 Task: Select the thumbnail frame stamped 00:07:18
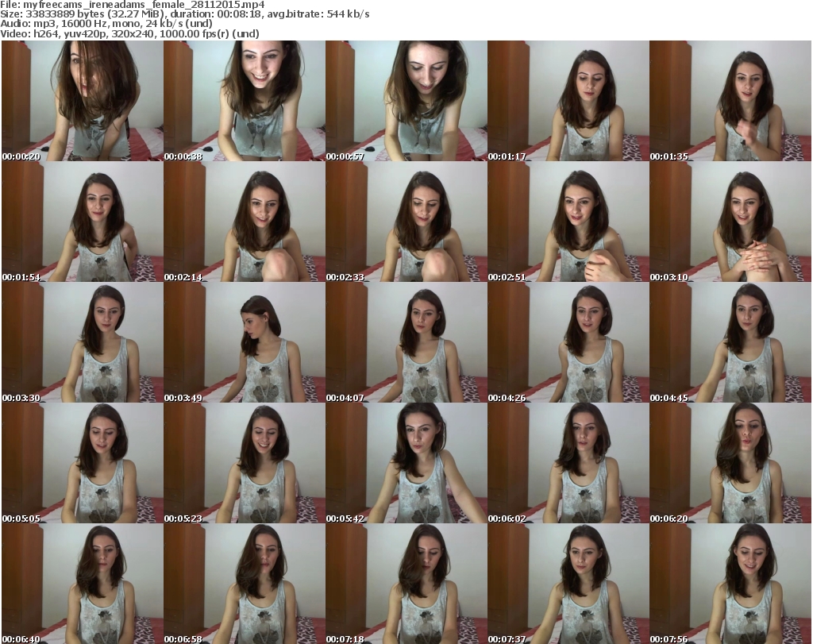click(406, 584)
